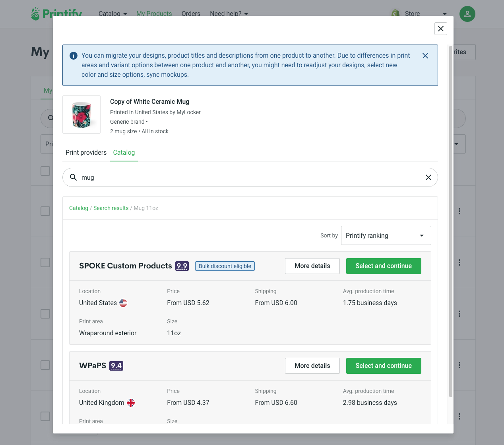The image size is (504, 445).
Task: Select the Catalog tab in the modal
Action: (124, 153)
